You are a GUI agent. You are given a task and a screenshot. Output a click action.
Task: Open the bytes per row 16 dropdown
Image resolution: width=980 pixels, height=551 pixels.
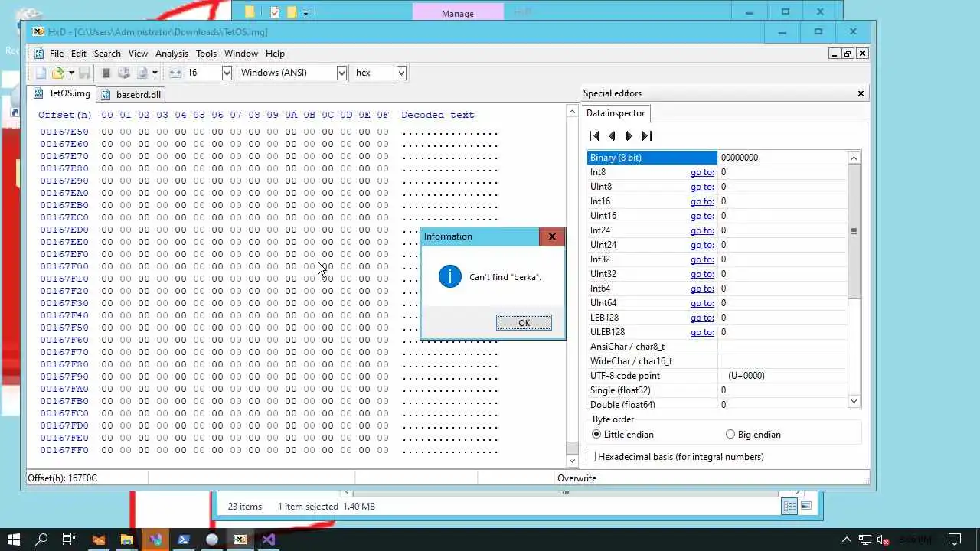click(227, 73)
